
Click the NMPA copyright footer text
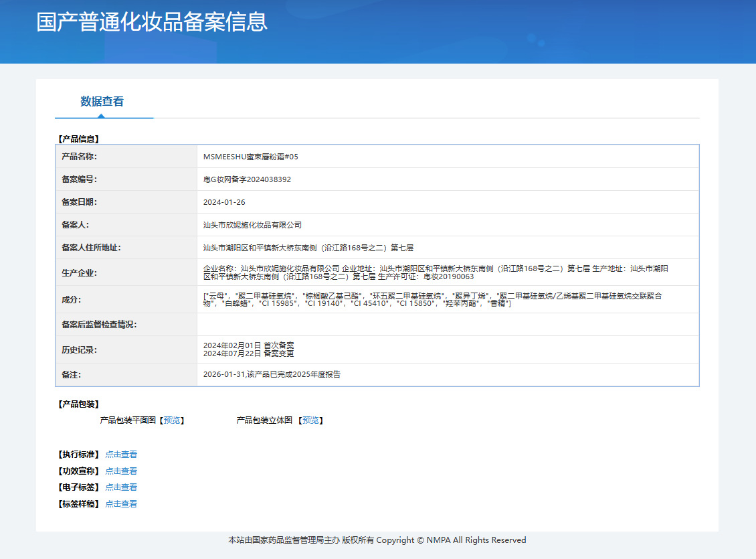coord(377,540)
